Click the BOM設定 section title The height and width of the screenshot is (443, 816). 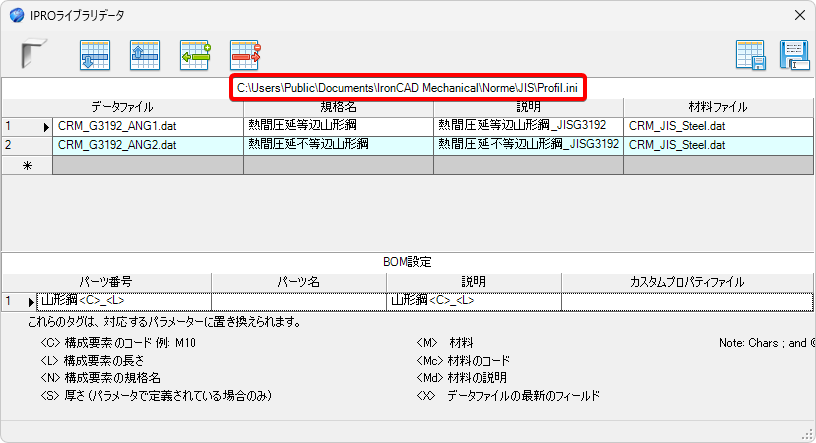pyautogui.click(x=407, y=262)
